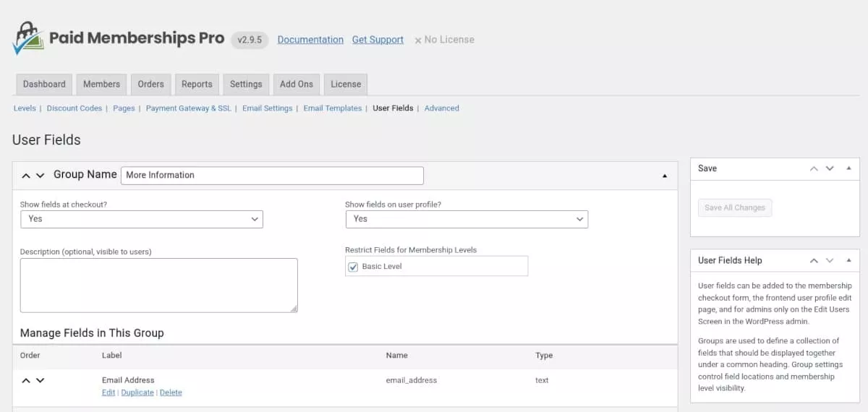Click the Order column header
The width and height of the screenshot is (868, 412).
[x=30, y=356]
